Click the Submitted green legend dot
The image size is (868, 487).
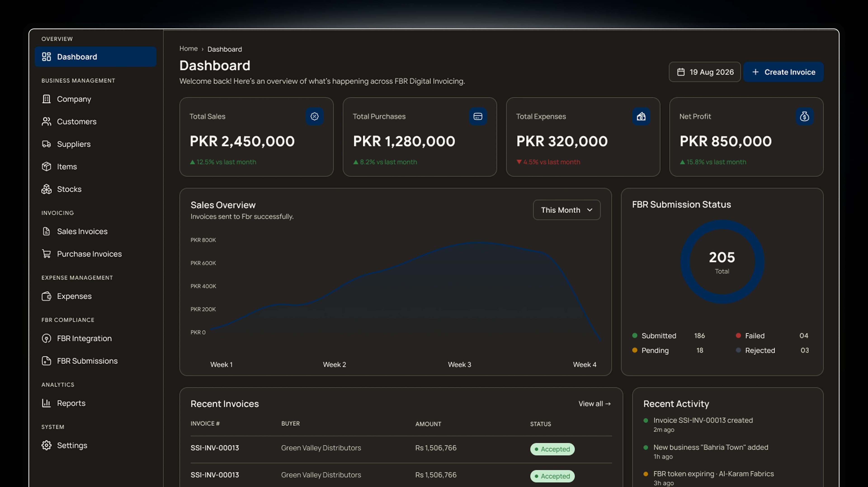coord(634,335)
